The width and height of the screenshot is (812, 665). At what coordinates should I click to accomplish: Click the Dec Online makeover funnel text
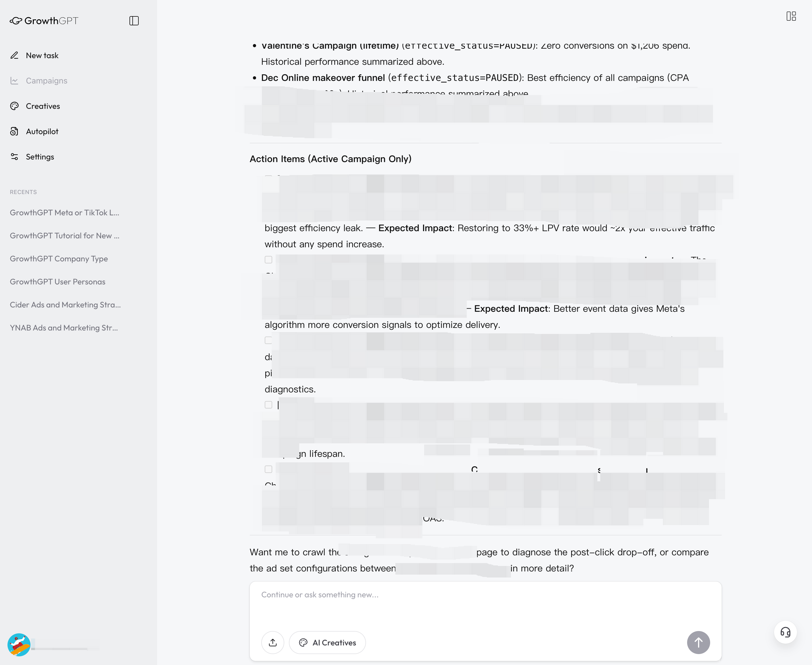tap(323, 78)
